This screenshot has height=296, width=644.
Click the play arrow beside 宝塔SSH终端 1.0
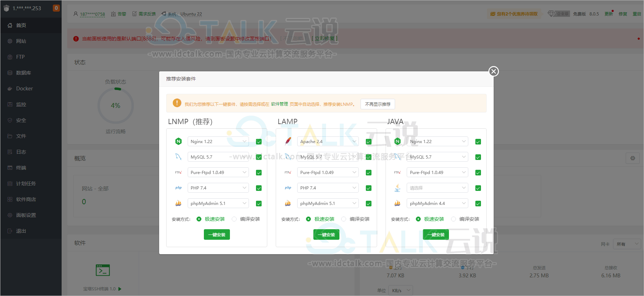[120, 289]
